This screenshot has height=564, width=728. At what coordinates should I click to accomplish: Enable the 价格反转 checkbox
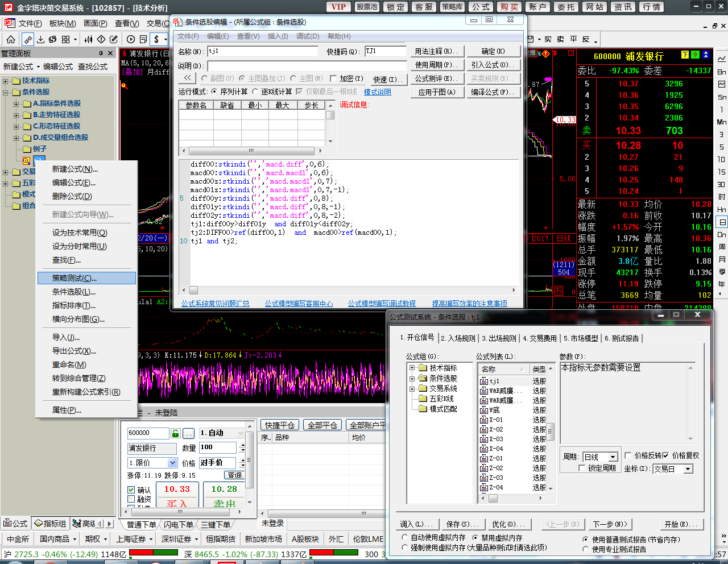(x=628, y=455)
